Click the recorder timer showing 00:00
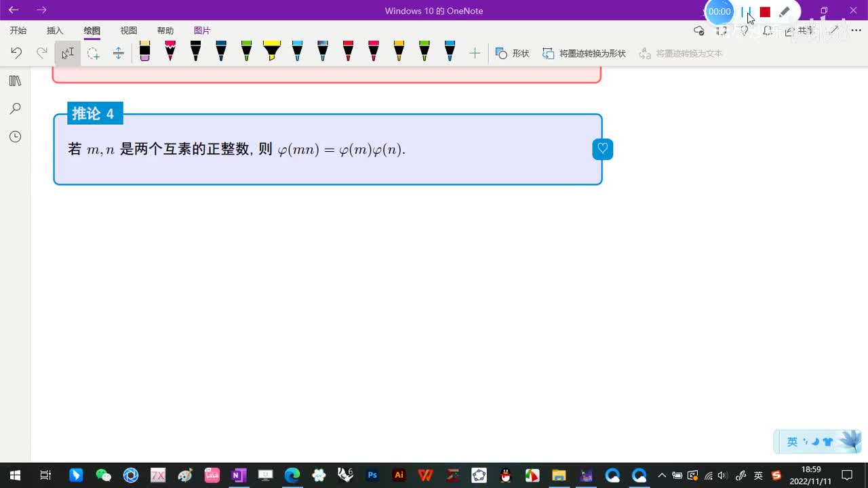 pyautogui.click(x=719, y=12)
